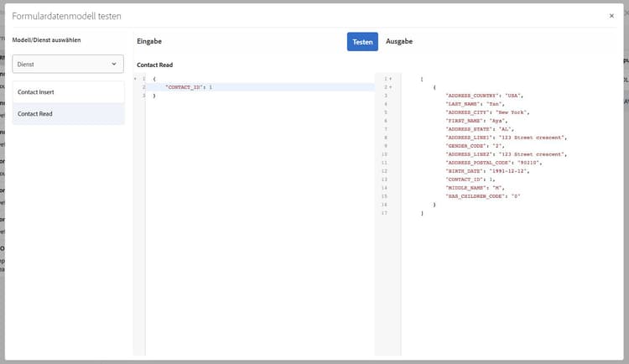629x364 pixels.
Task: Click the "CONTACT_ID": 1 output line
Action: click(470, 179)
